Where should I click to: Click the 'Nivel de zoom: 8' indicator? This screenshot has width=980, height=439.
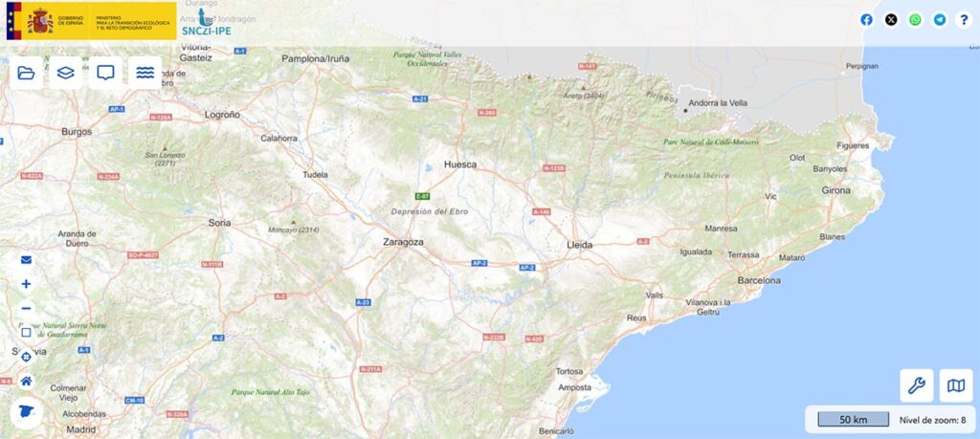[x=932, y=420]
